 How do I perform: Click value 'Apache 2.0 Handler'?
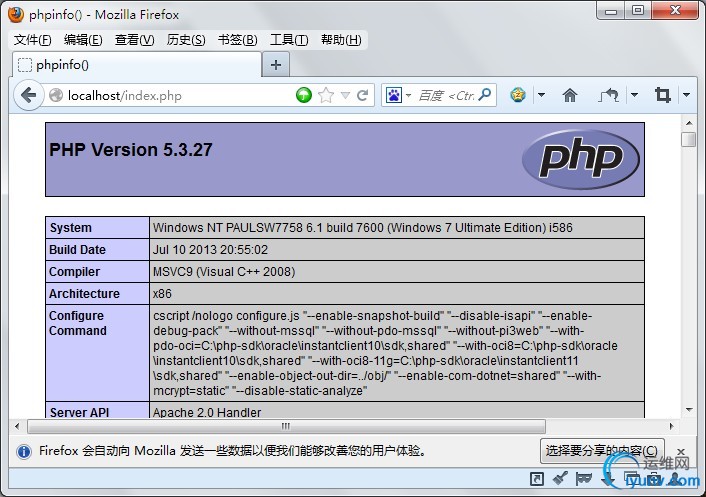coord(207,412)
